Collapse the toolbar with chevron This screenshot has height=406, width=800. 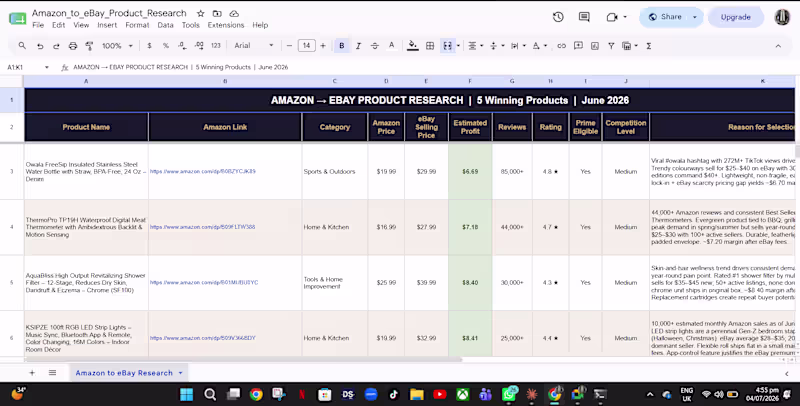point(778,46)
